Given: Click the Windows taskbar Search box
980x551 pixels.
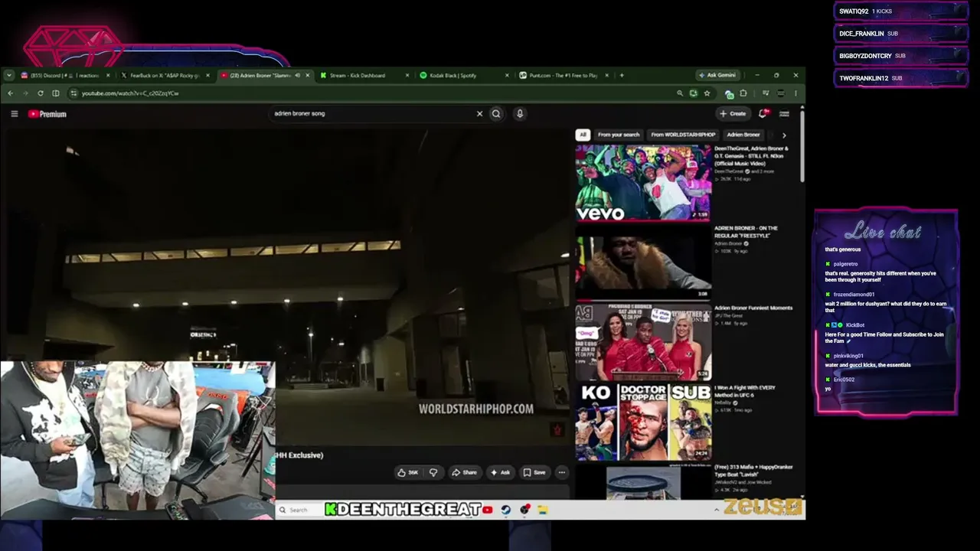Looking at the screenshot, I should point(299,510).
